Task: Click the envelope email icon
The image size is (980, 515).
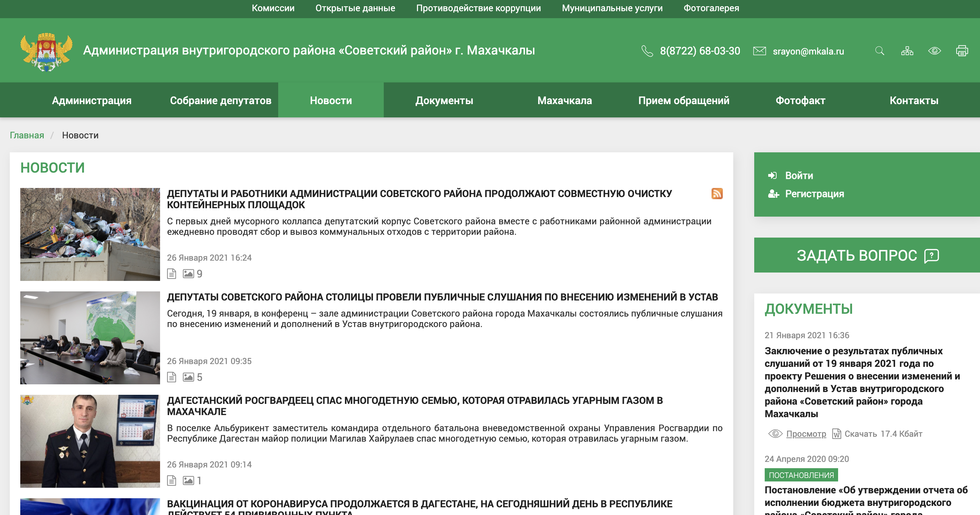Action: [759, 51]
